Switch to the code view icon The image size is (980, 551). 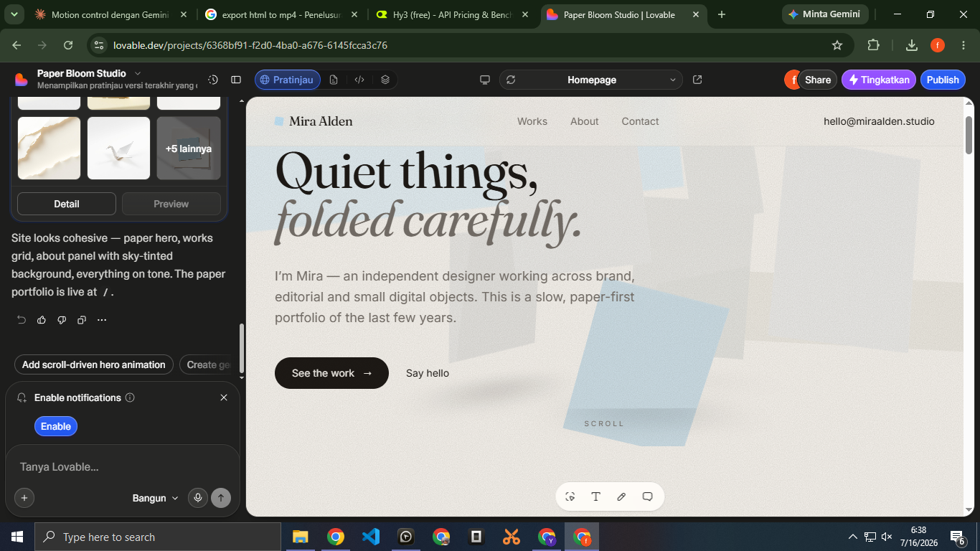click(359, 80)
